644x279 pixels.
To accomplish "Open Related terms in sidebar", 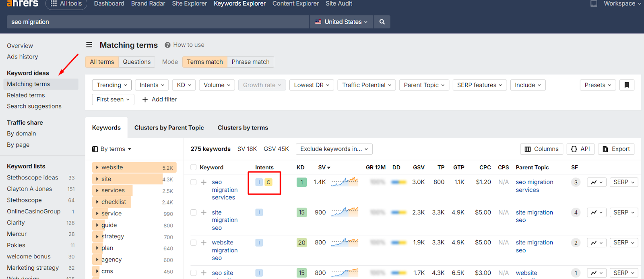I will click(26, 95).
